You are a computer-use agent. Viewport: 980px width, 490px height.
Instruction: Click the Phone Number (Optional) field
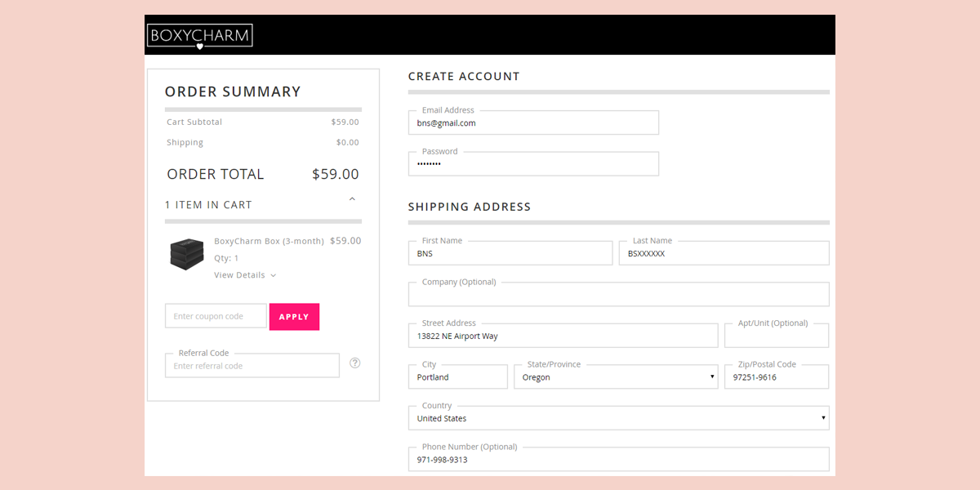618,459
